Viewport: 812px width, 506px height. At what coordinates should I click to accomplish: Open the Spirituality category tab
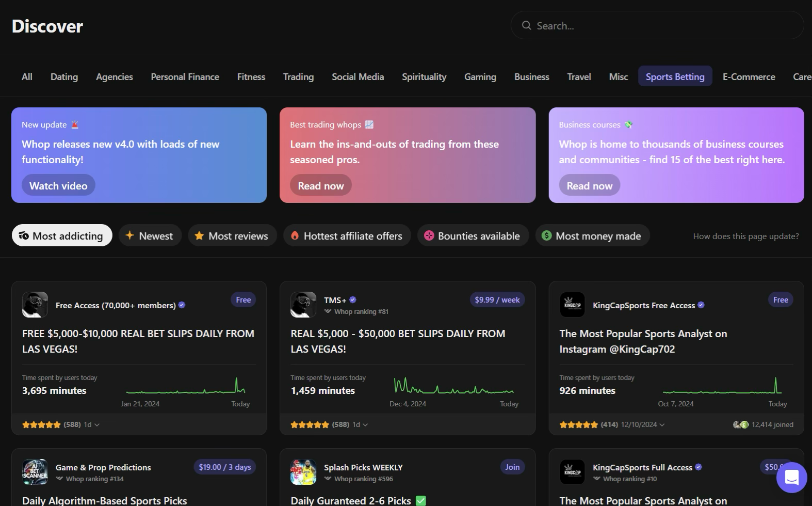[424, 76]
